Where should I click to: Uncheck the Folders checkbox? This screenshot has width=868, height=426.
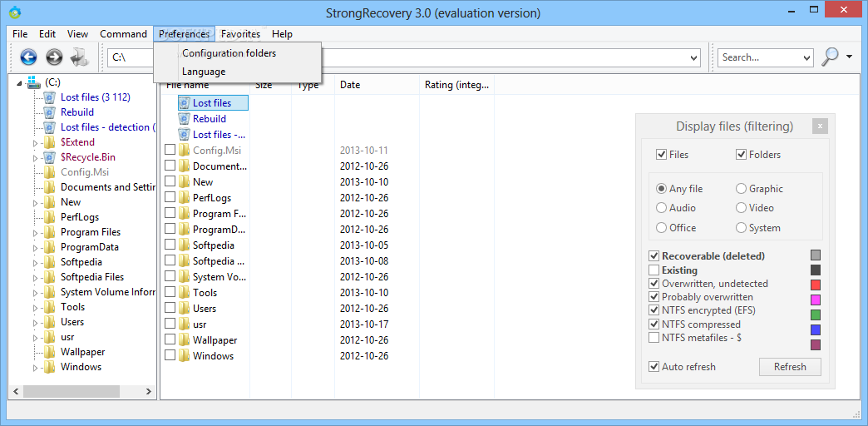click(x=742, y=155)
